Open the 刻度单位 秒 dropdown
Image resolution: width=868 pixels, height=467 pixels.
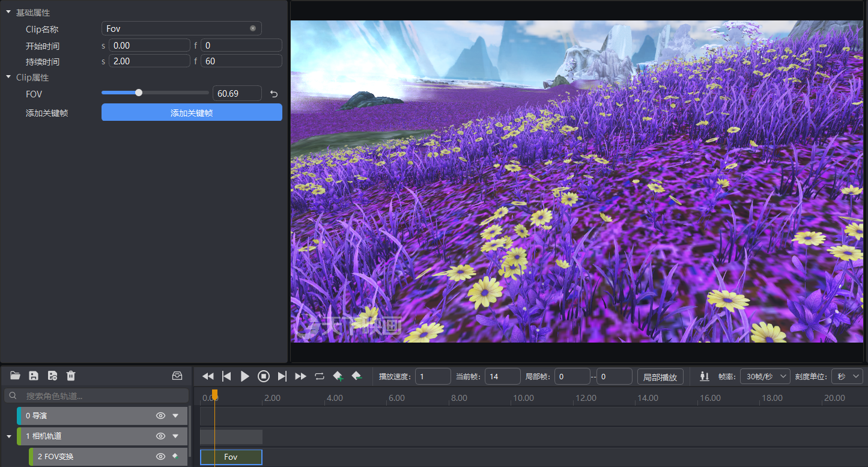847,376
